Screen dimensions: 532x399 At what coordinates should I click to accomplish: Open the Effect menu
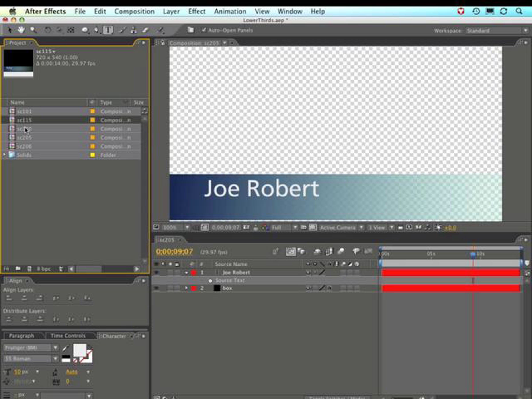coord(197,11)
